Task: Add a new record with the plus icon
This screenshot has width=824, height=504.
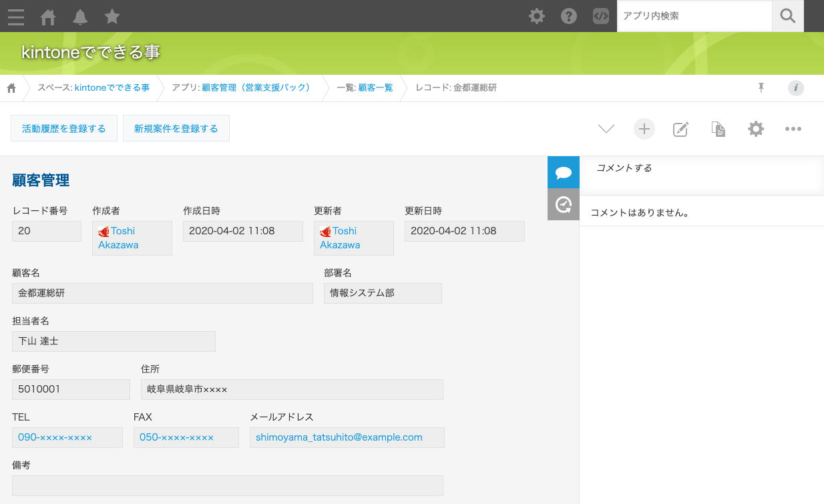Action: pyautogui.click(x=644, y=129)
